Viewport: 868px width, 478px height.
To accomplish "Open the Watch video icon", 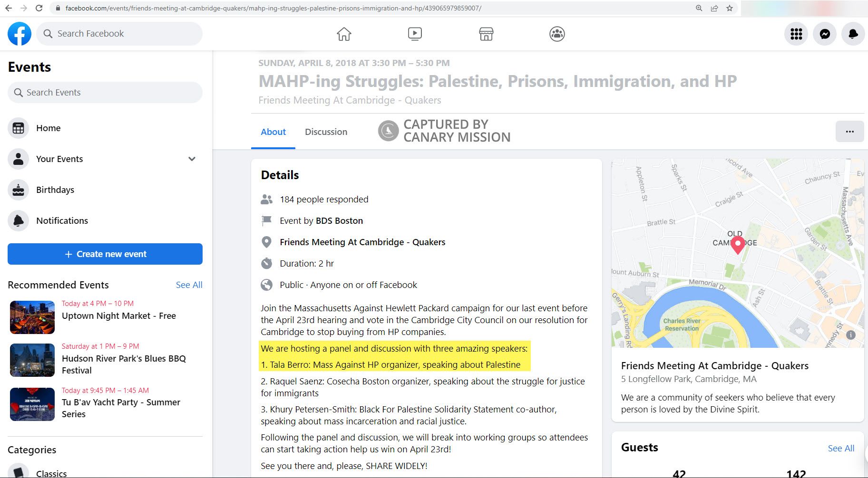I will coord(415,34).
